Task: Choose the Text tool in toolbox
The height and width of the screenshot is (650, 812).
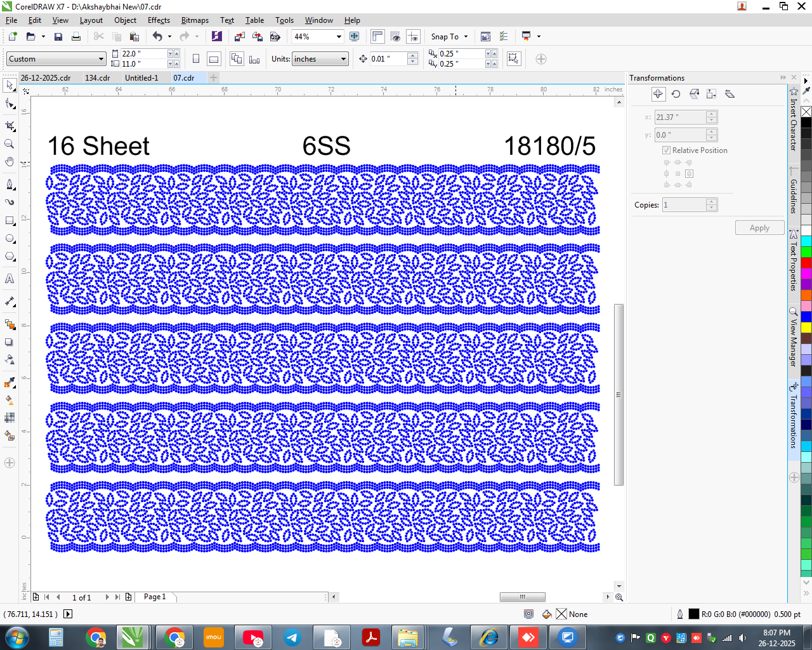Action: click(10, 279)
